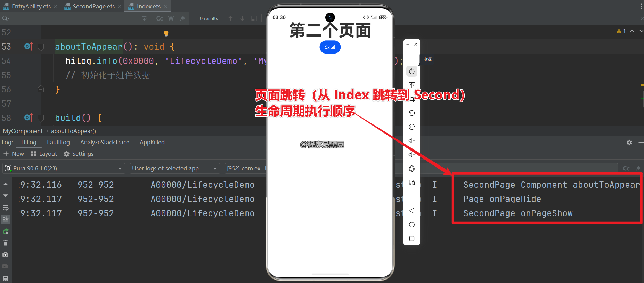
Task: Go to next search occurrence arrow
Action: (242, 18)
